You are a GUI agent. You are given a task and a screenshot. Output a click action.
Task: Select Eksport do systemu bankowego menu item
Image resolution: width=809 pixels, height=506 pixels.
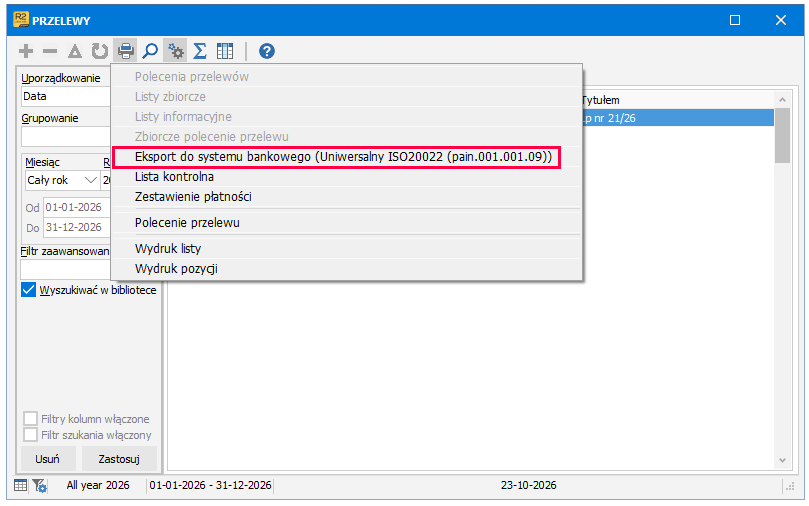tap(344, 157)
